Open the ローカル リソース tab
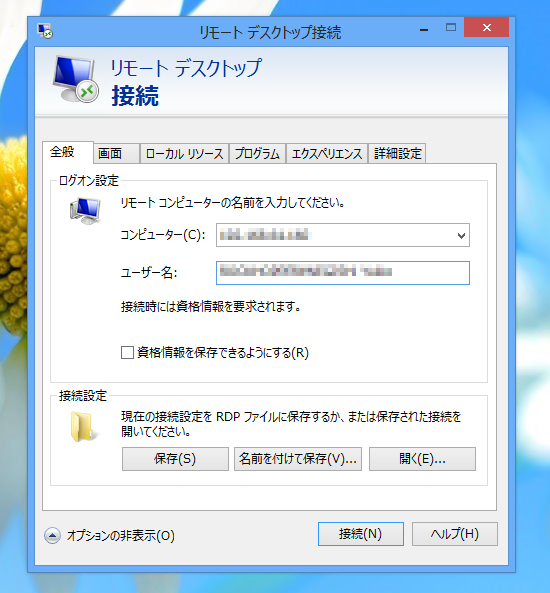Viewport: 550px width, 593px height. coord(184,153)
